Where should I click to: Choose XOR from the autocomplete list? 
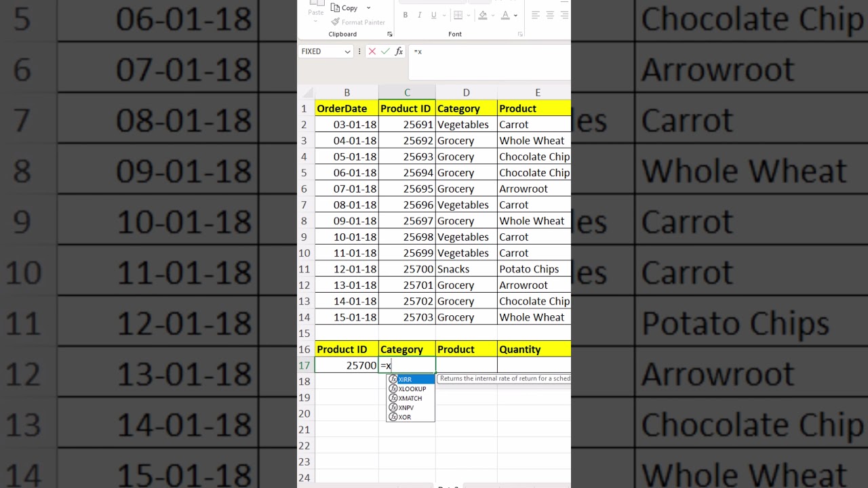(x=411, y=418)
